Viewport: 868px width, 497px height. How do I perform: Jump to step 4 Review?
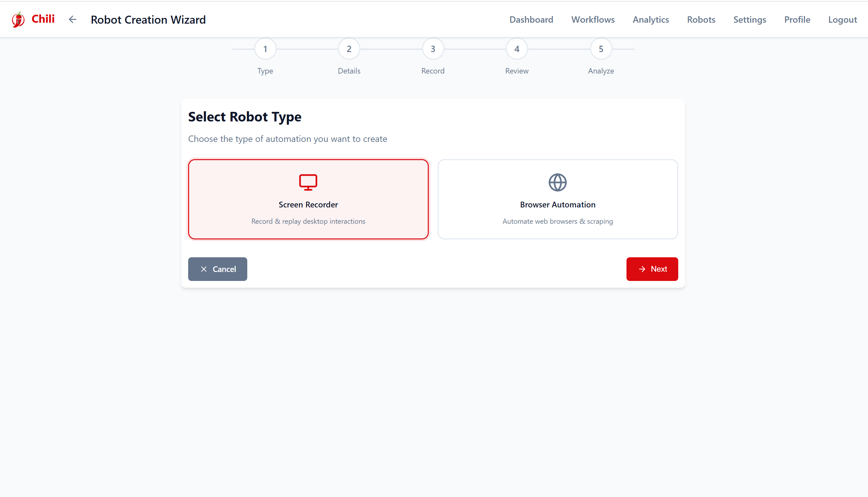tap(517, 49)
